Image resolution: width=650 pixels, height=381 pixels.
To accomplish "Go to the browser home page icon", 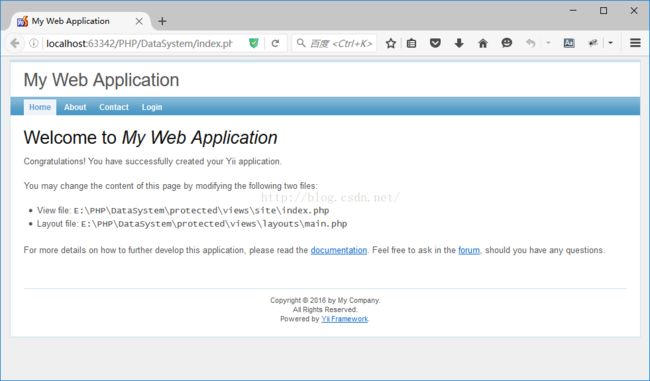I will tap(483, 43).
